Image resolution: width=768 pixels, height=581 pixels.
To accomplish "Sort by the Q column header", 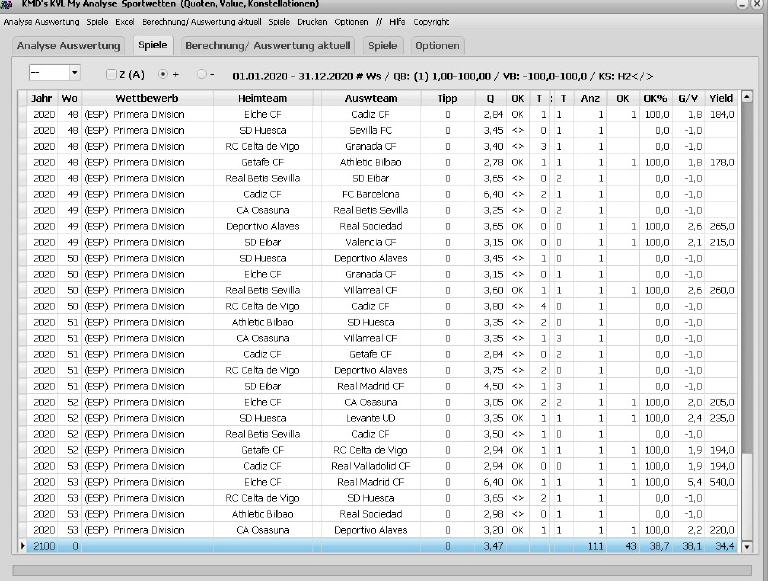I will (490, 98).
